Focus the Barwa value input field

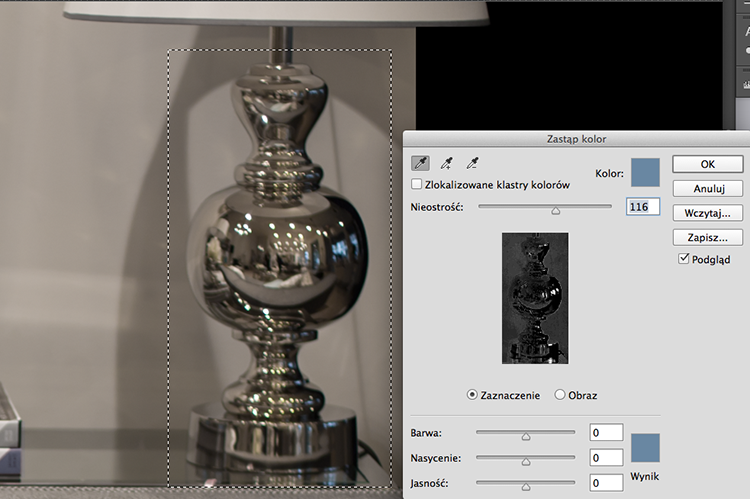606,432
